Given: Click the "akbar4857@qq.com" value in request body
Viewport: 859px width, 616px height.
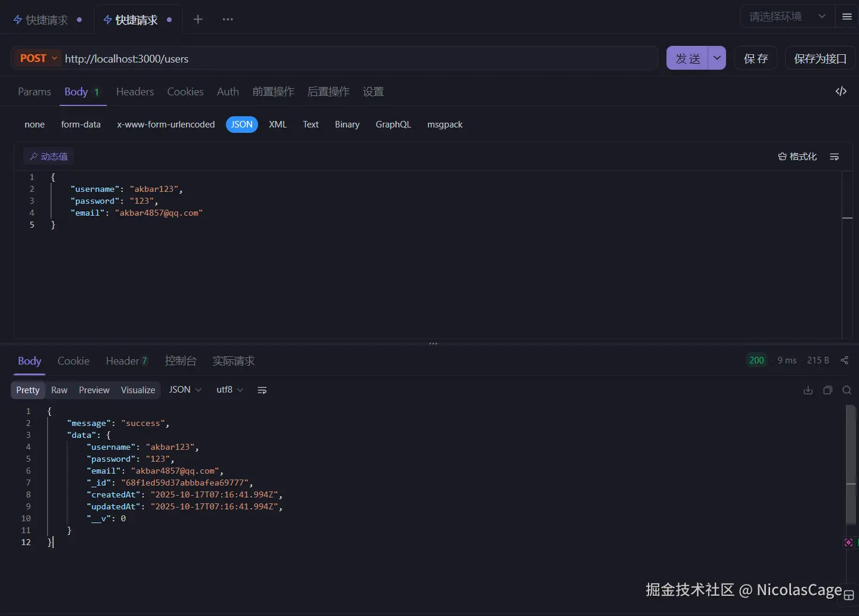Looking at the screenshot, I should point(159,213).
